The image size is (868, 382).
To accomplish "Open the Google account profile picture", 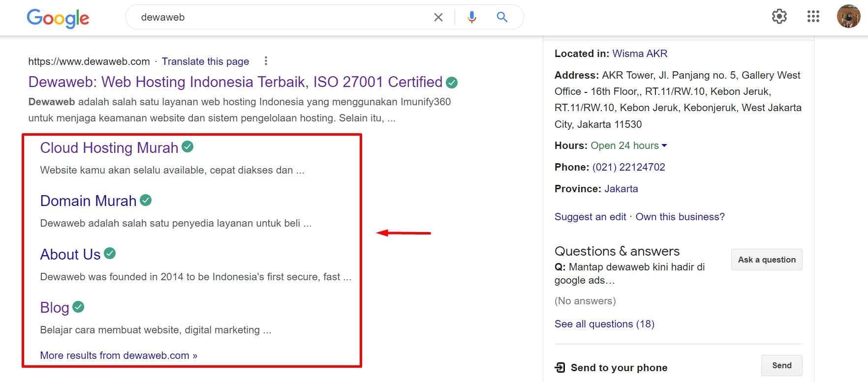I will (849, 16).
